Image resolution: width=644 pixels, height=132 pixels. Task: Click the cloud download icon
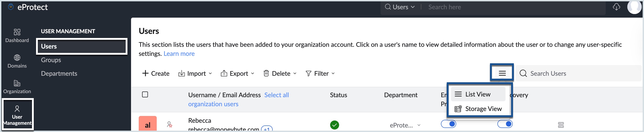point(616,7)
